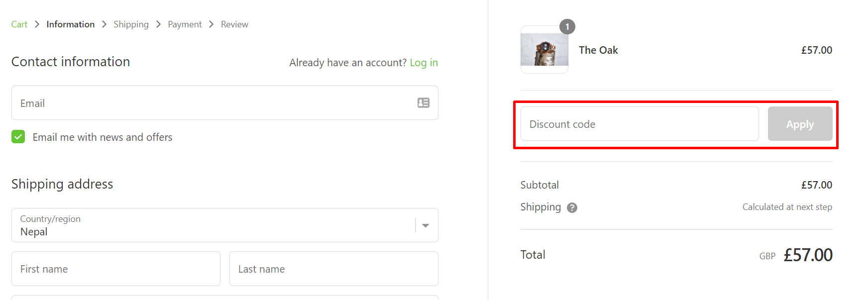Image resolution: width=868 pixels, height=300 pixels.
Task: Go to Cart breadcrumb link
Action: [19, 24]
